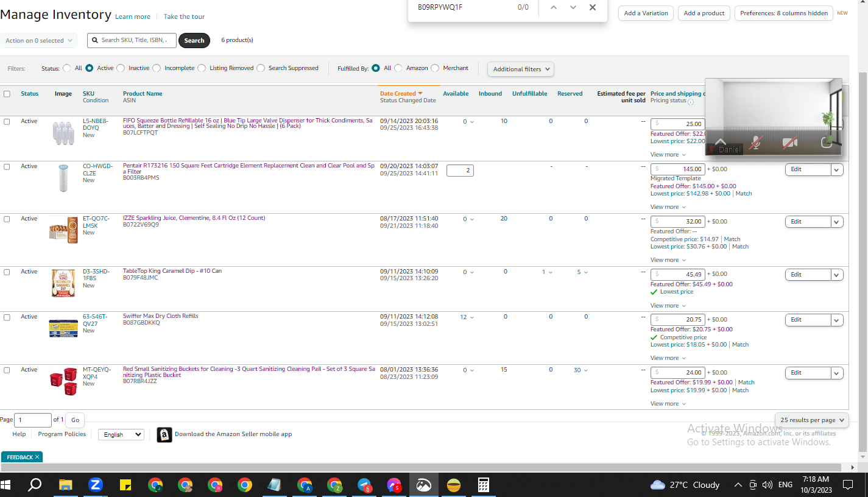Show hidden system tray icons
The image size is (868, 497).
738,485
